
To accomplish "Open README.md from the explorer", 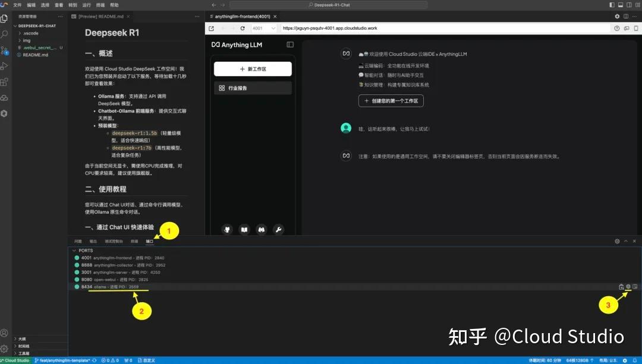I will [36, 54].
